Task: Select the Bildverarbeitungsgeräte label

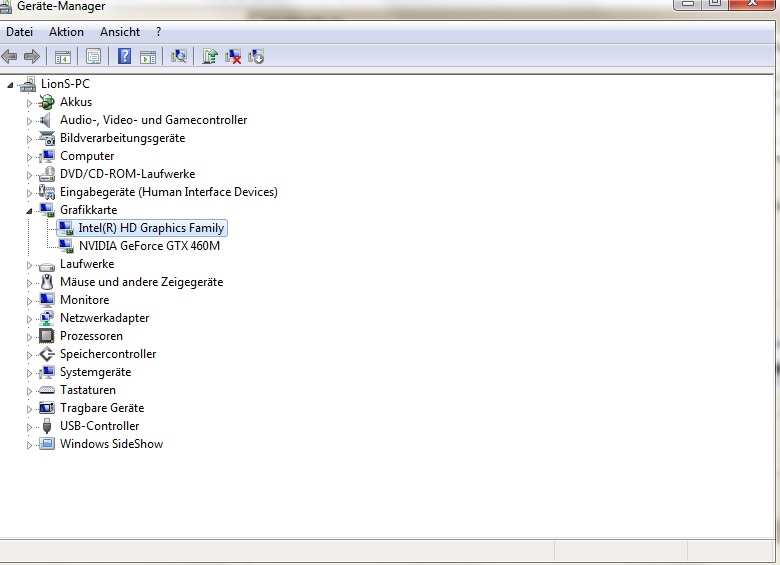Action: 122,138
